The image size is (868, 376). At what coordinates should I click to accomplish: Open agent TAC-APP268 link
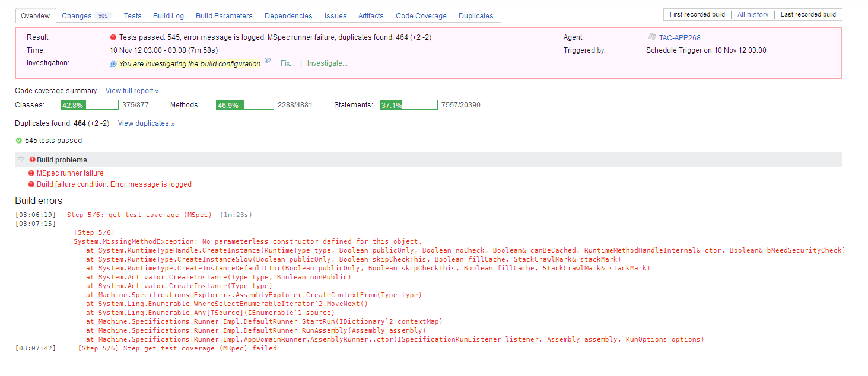(x=679, y=37)
